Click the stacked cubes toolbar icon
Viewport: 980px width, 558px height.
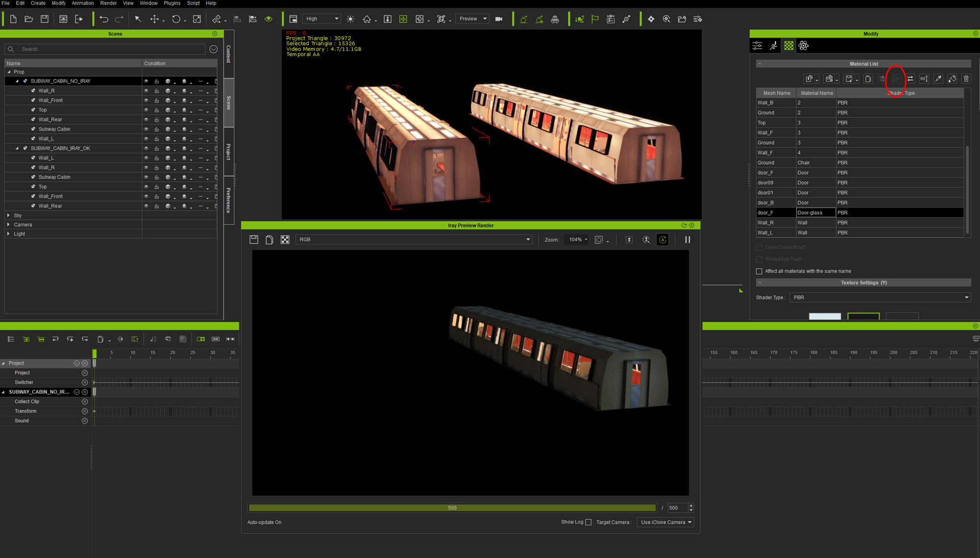555,19
